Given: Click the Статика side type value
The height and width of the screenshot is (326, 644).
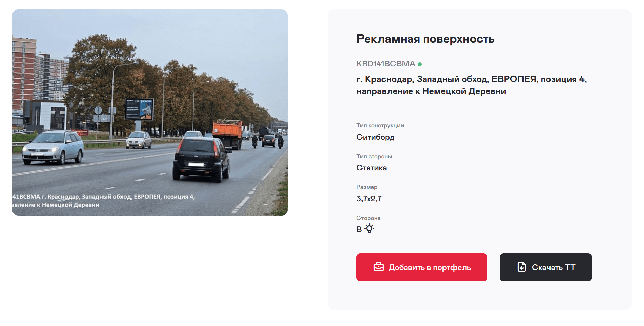Looking at the screenshot, I should pos(372,168).
